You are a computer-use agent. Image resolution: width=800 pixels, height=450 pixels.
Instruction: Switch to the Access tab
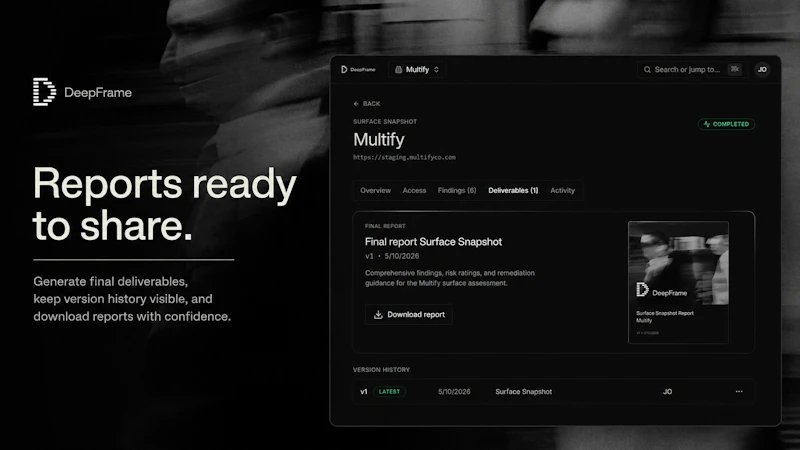(x=414, y=190)
